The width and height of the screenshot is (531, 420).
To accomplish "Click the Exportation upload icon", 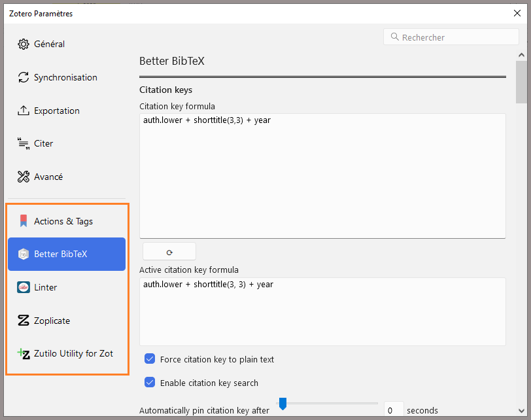I will (24, 111).
